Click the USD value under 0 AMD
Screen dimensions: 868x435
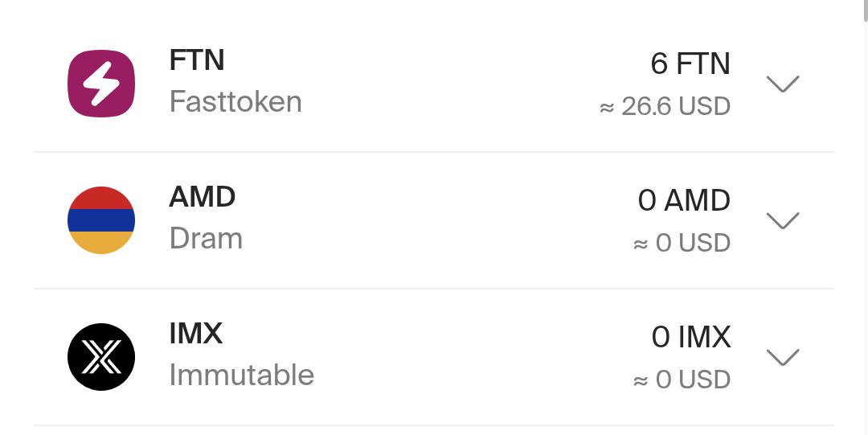pyautogui.click(x=682, y=243)
